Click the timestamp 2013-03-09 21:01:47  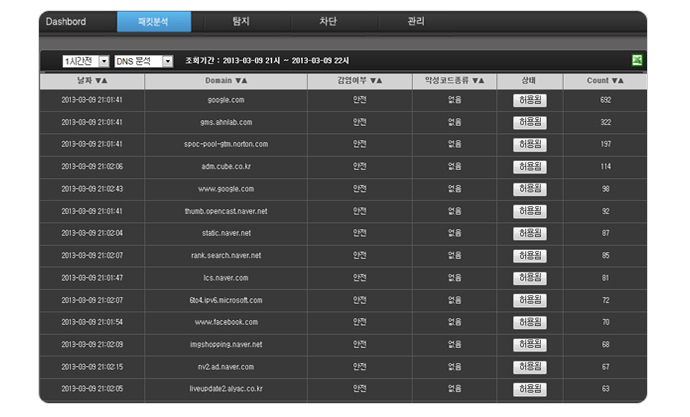[x=92, y=278]
